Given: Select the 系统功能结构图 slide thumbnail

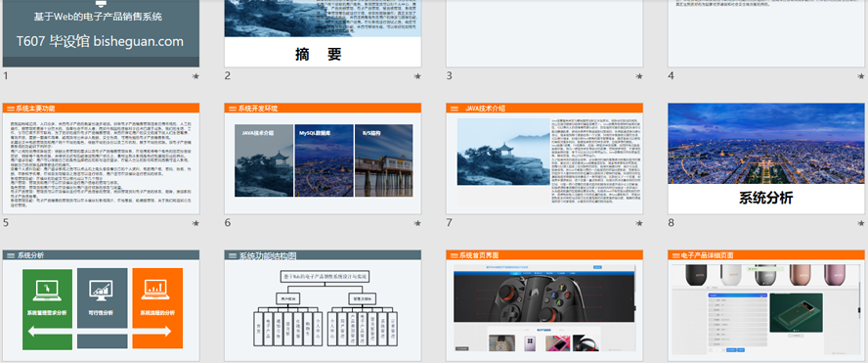Looking at the screenshot, I should [323, 306].
